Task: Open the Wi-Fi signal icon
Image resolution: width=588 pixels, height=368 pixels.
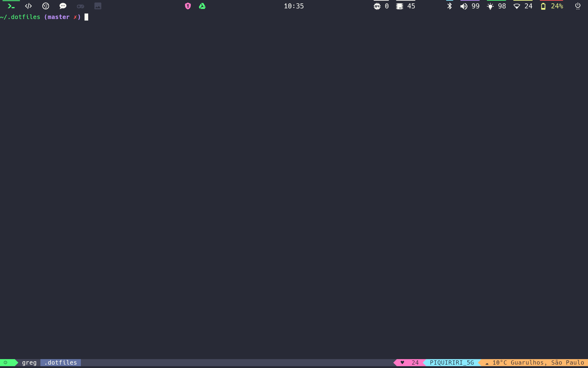Action: pos(517,6)
